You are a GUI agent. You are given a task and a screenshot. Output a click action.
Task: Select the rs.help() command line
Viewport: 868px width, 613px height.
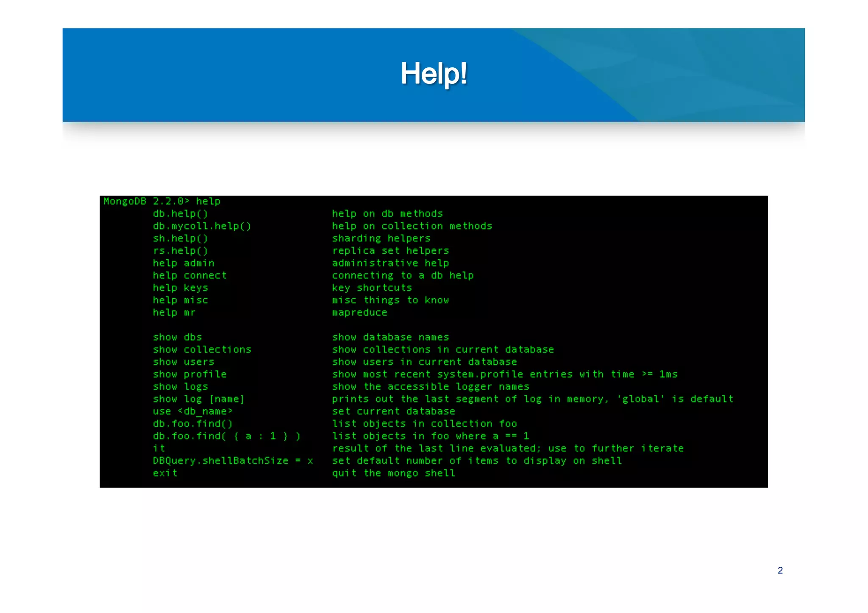[x=180, y=251]
